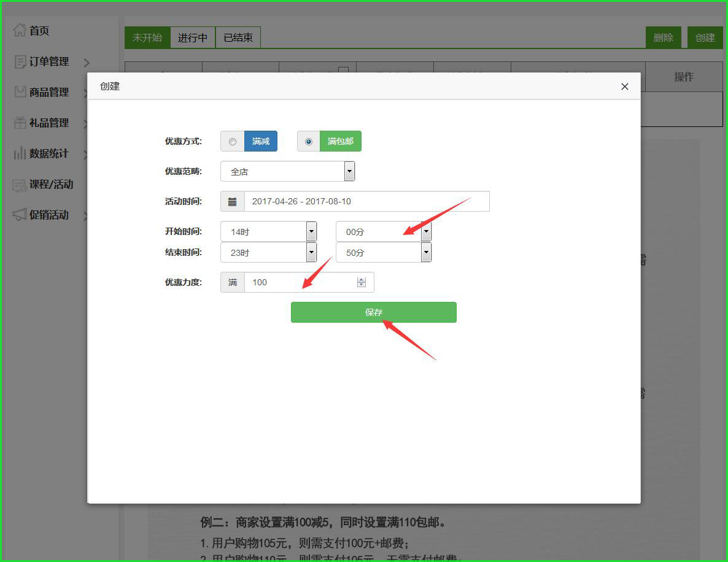This screenshot has height=562, width=728.
Task: Switch to the 已结束 tab
Action: (x=238, y=37)
